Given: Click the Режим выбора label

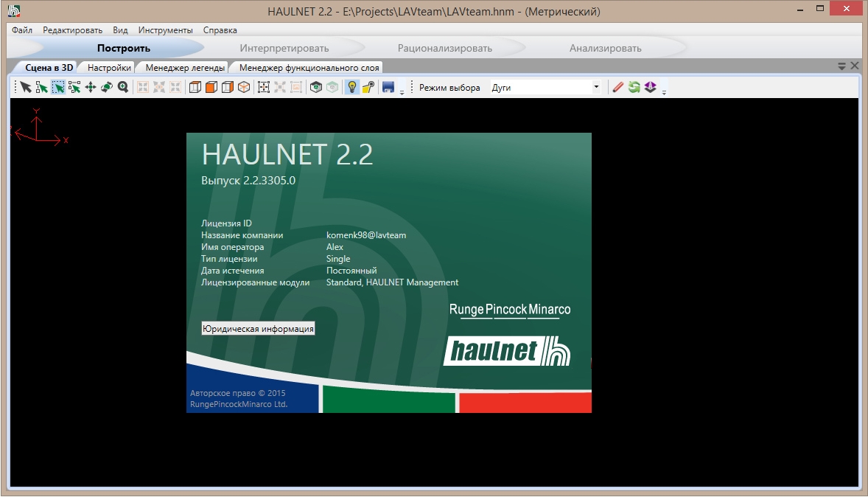Looking at the screenshot, I should (x=449, y=88).
